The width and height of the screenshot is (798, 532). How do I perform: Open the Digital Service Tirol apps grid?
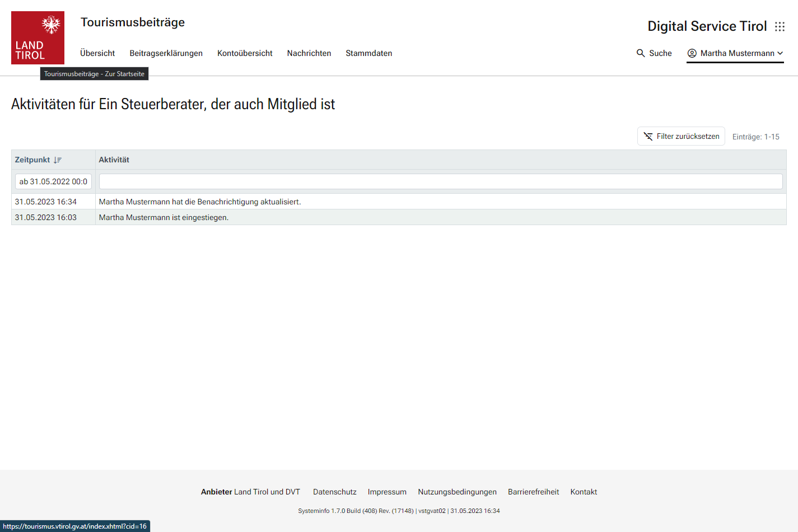[780, 27]
